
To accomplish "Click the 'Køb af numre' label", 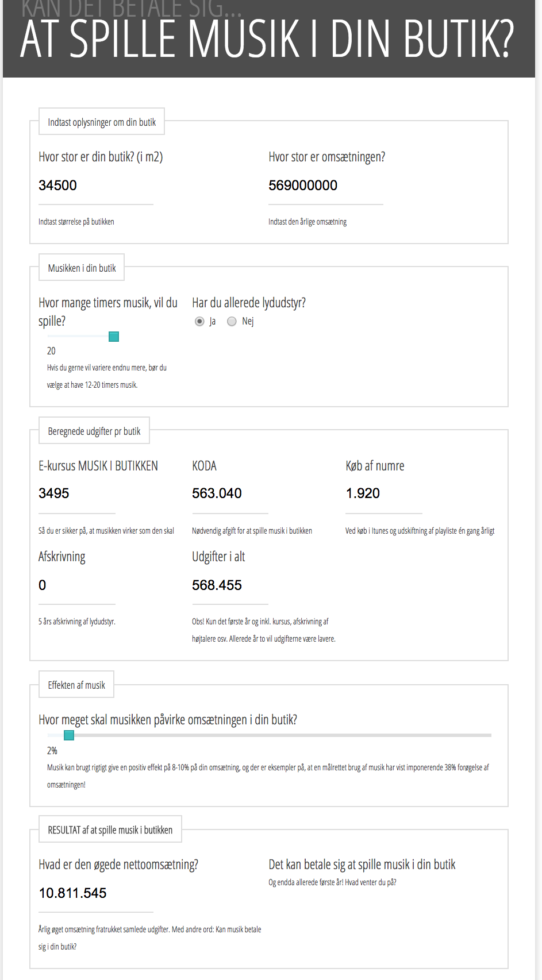I will 375,466.
